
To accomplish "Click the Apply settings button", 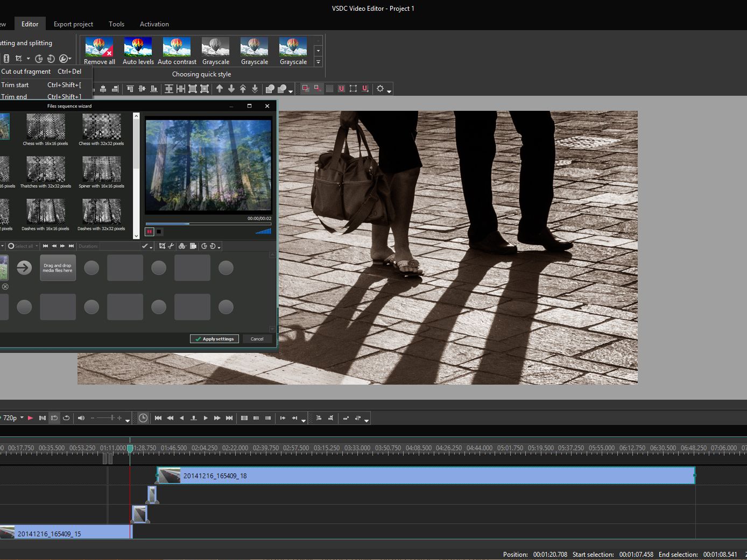I will pos(214,339).
